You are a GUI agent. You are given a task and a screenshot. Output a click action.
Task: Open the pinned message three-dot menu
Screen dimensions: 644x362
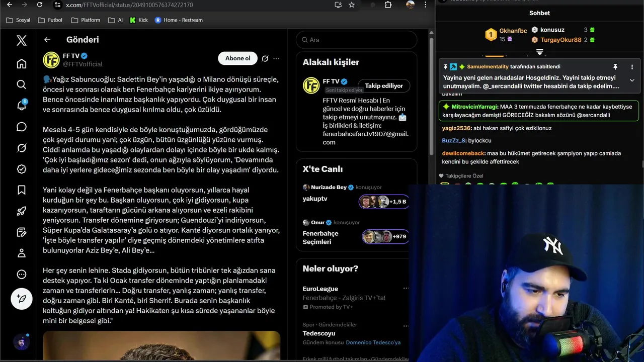click(632, 67)
